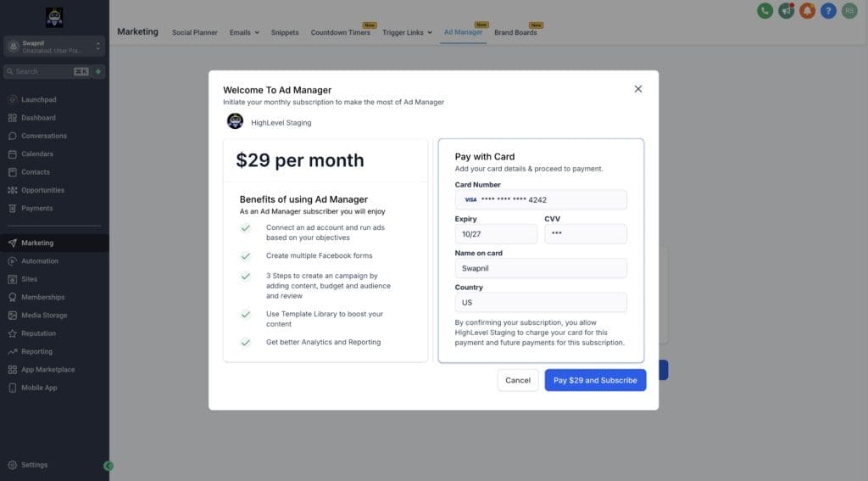This screenshot has width=868, height=481.
Task: Switch to the Social Planner tab
Action: point(195,32)
